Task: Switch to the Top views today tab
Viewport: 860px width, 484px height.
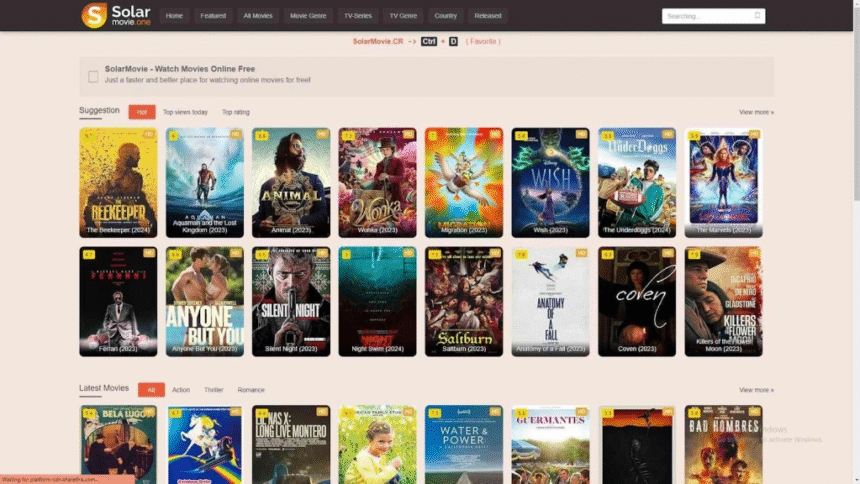Action: click(185, 112)
